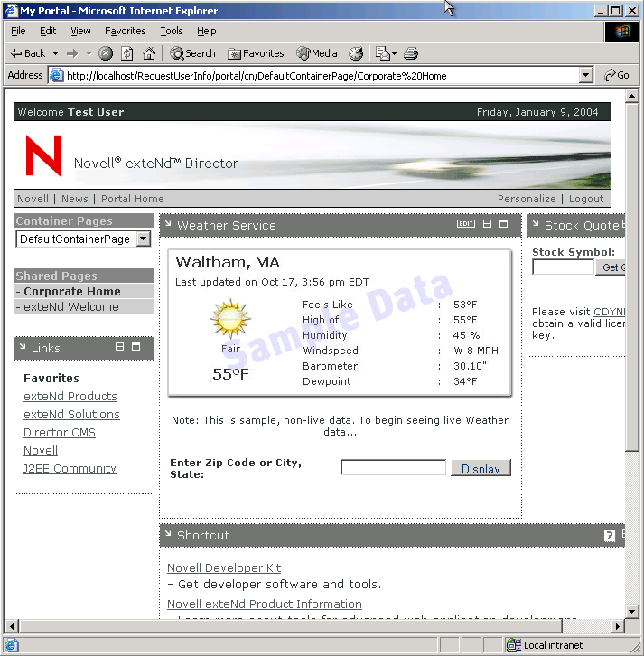644x656 pixels.
Task: Open the File menu
Action: coord(18,31)
